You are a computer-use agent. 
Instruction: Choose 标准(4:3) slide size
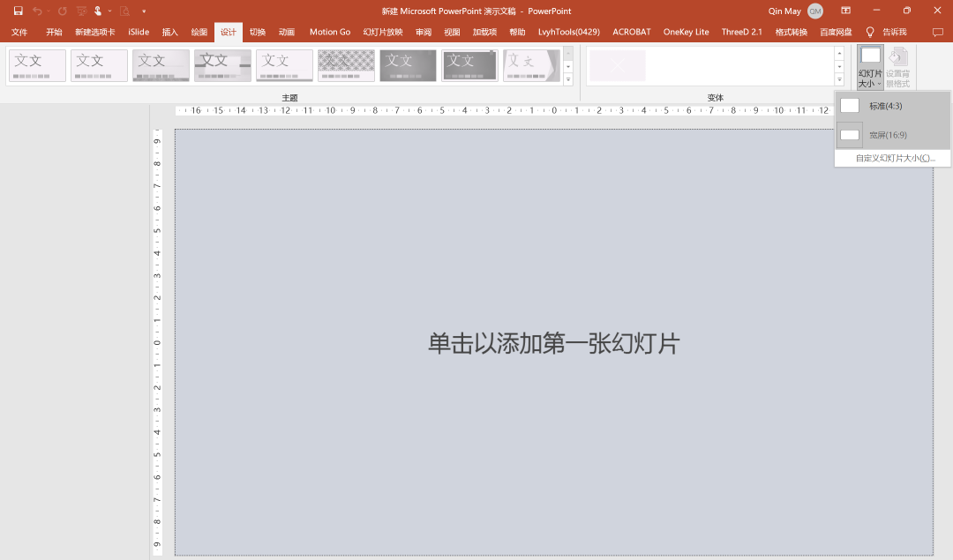[892, 106]
